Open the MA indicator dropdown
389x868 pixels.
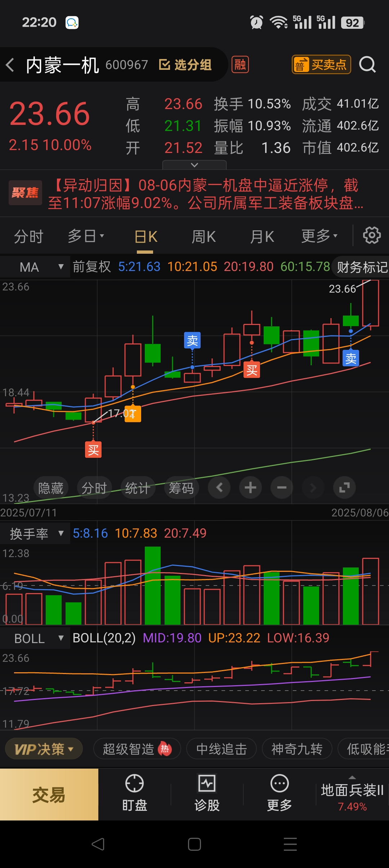pyautogui.click(x=35, y=267)
